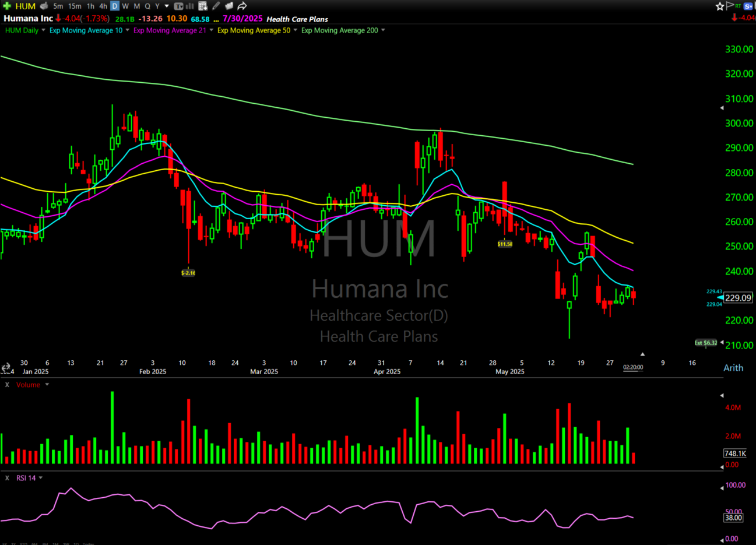The height and width of the screenshot is (545, 756).
Task: Toggle the Arith scale button
Action: [x=733, y=368]
